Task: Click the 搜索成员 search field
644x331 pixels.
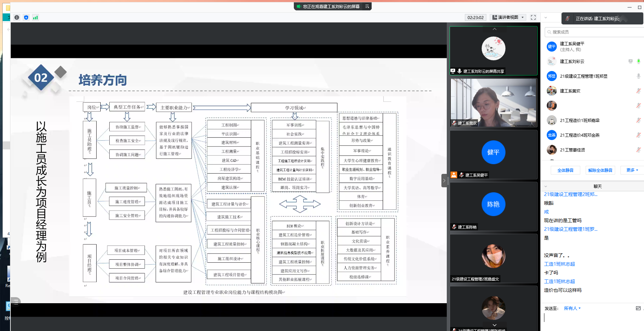Action: pos(594,32)
